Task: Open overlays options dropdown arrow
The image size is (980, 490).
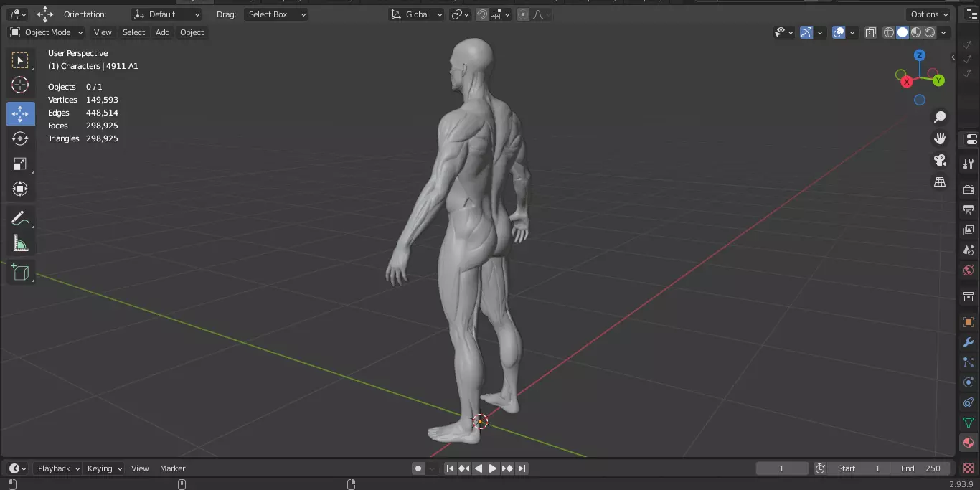Action: coord(853,32)
